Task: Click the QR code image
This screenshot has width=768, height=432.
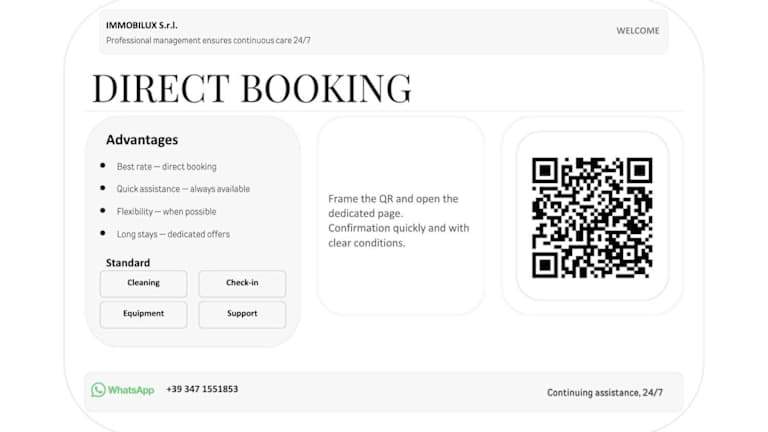Action: [x=592, y=217]
